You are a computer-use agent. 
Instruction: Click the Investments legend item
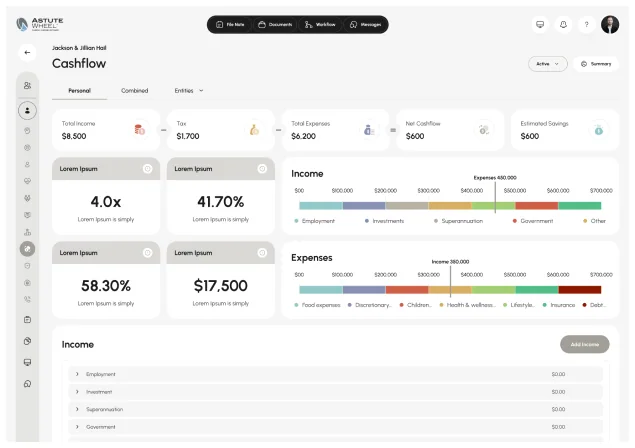(x=384, y=221)
